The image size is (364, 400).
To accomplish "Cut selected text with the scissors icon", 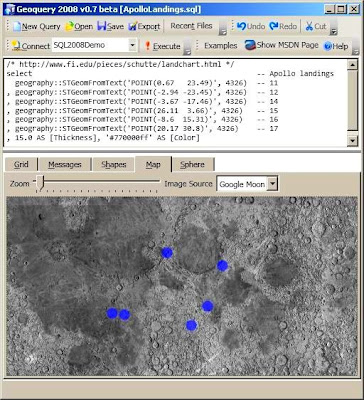I will click(x=310, y=26).
